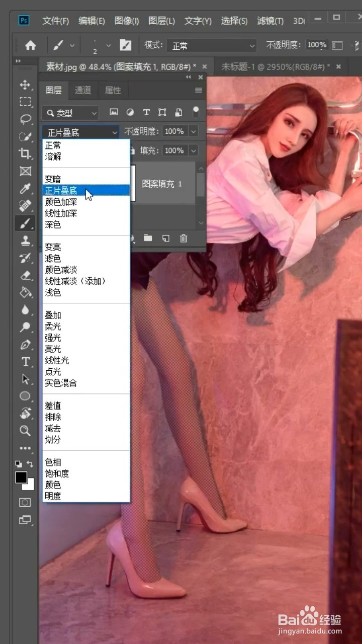Expand the layer opacity slider arrow
Viewport: 362px width, 644px height.
pos(194,131)
